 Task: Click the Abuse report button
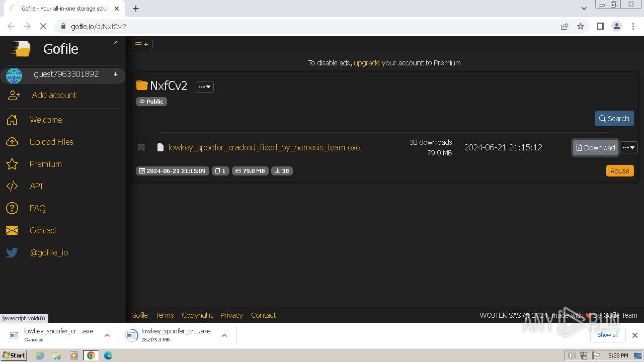pyautogui.click(x=619, y=171)
